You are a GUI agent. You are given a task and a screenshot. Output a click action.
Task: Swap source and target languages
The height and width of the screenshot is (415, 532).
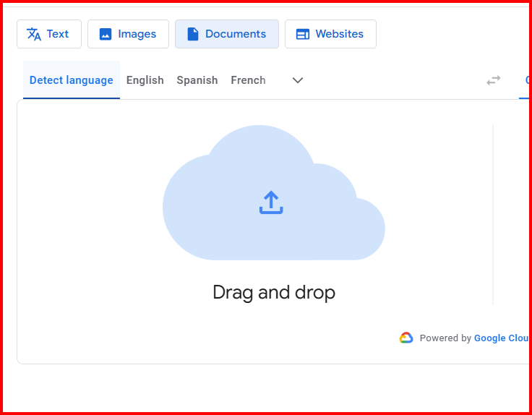click(493, 80)
